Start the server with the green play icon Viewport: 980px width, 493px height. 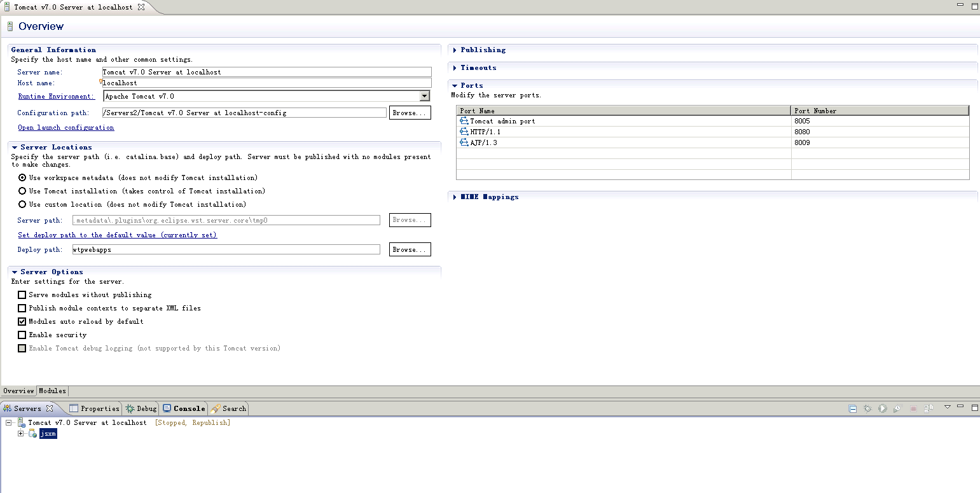tap(883, 408)
